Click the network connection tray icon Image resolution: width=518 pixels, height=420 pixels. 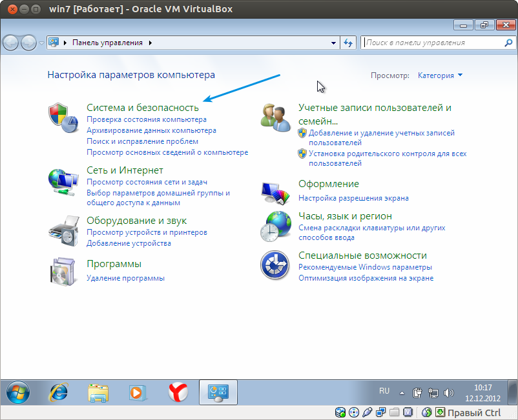coord(433,393)
